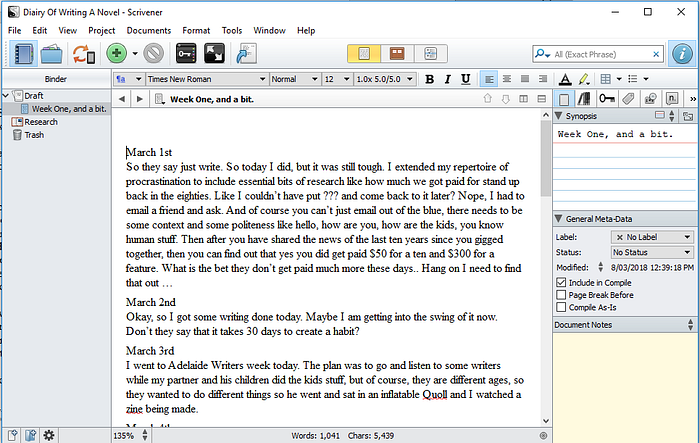The image size is (700, 443).
Task: Open the Times New Roman font dropdown
Action: (x=207, y=79)
